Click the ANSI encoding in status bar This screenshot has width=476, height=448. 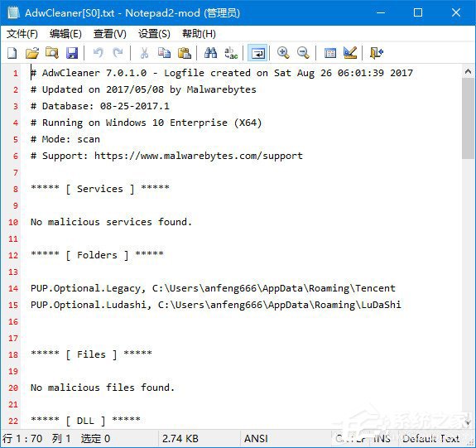coord(256,439)
